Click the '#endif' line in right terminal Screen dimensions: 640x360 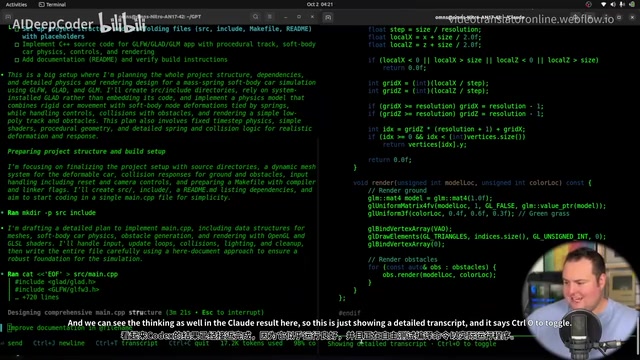pos(349,313)
